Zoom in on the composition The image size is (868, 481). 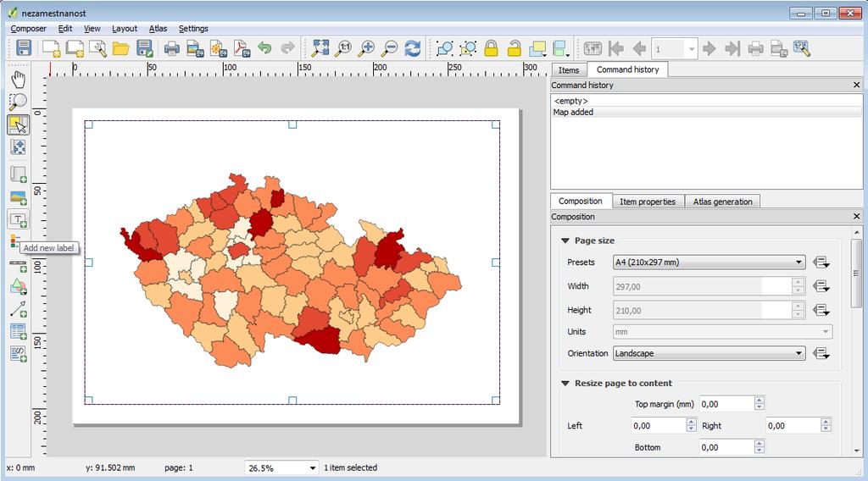point(366,48)
